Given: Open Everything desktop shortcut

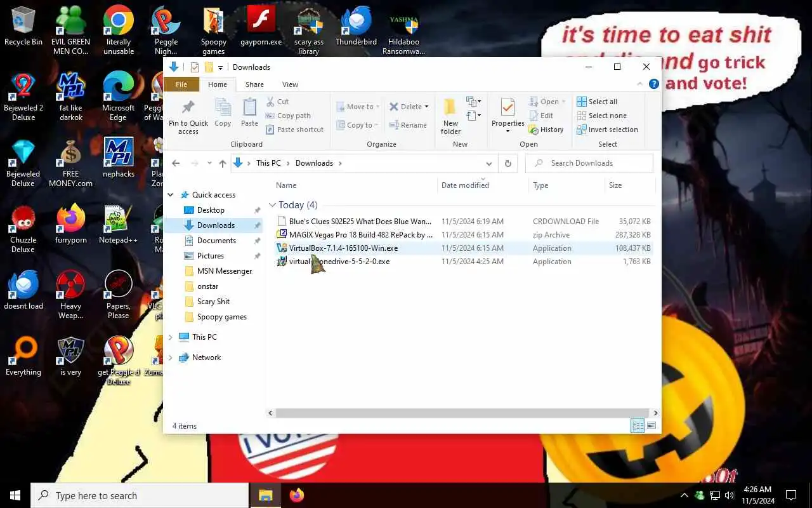Looking at the screenshot, I should (x=23, y=357).
